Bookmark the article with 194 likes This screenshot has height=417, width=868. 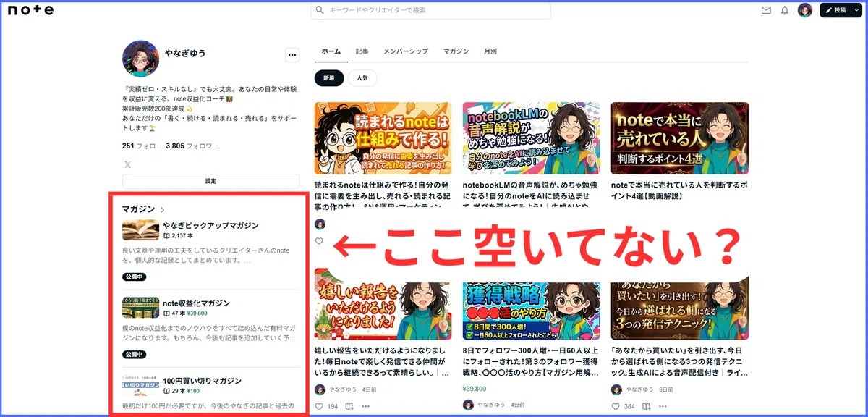[349, 406]
